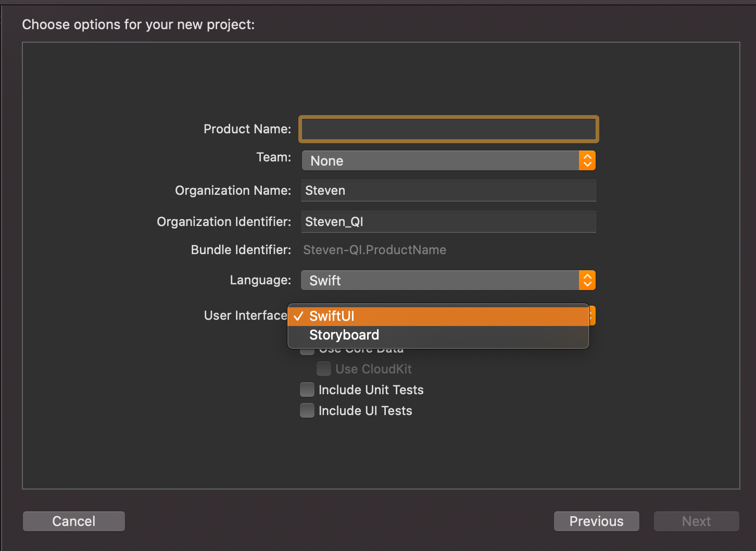Click the Organization Name field containing Steven
Screen dimensions: 756x551
(x=448, y=191)
